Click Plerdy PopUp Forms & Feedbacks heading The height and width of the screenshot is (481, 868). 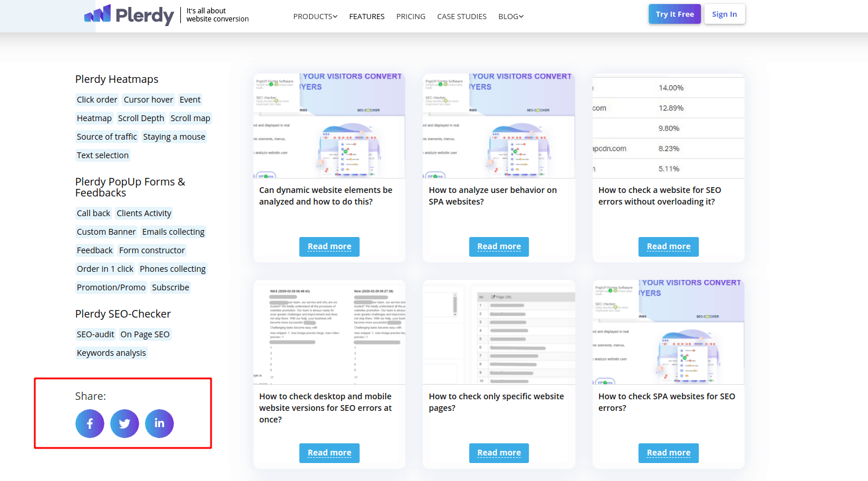130,187
